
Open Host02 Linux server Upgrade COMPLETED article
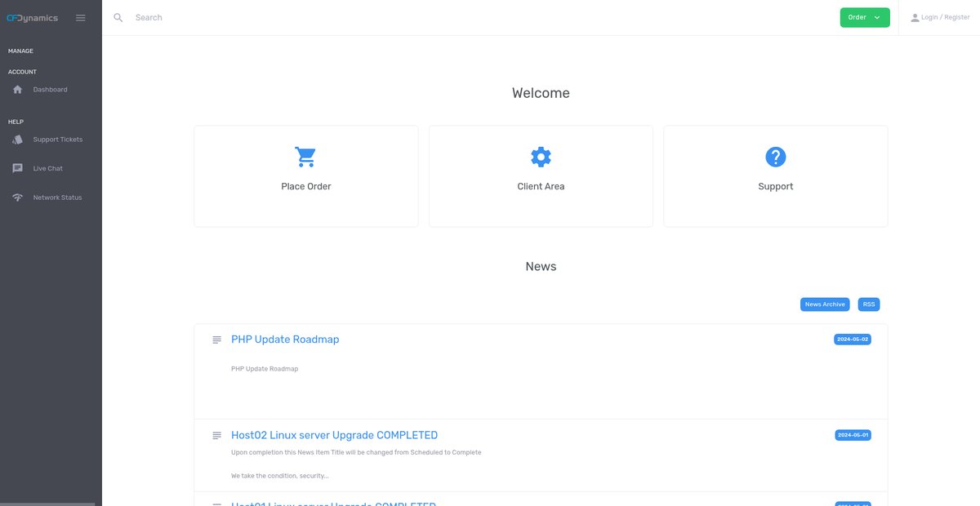click(334, 436)
